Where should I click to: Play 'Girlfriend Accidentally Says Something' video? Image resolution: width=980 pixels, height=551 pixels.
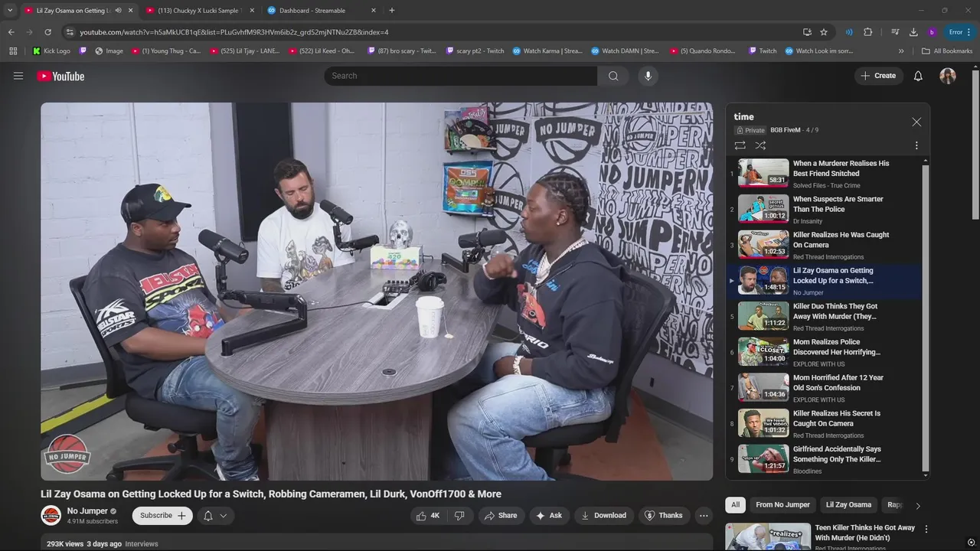tap(825, 459)
